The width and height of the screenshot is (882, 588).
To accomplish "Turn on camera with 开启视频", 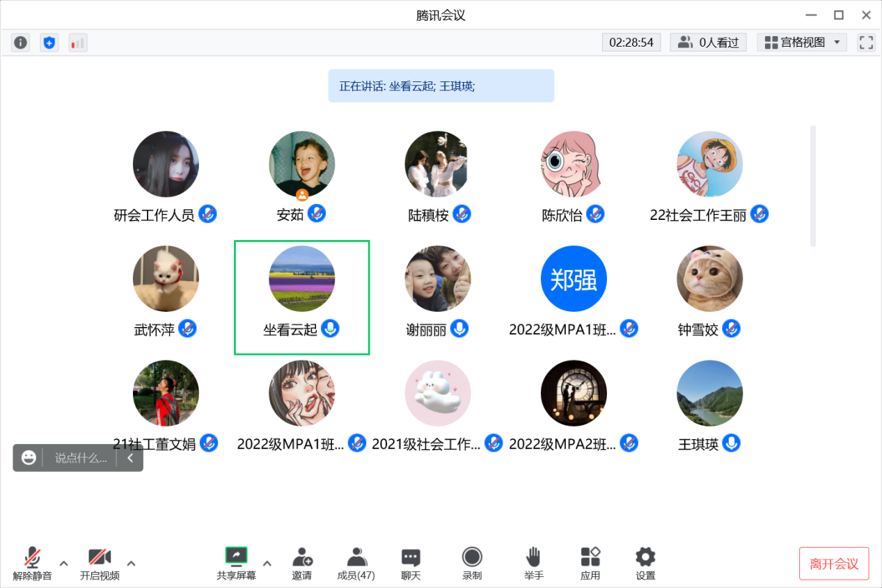I will coord(100,563).
